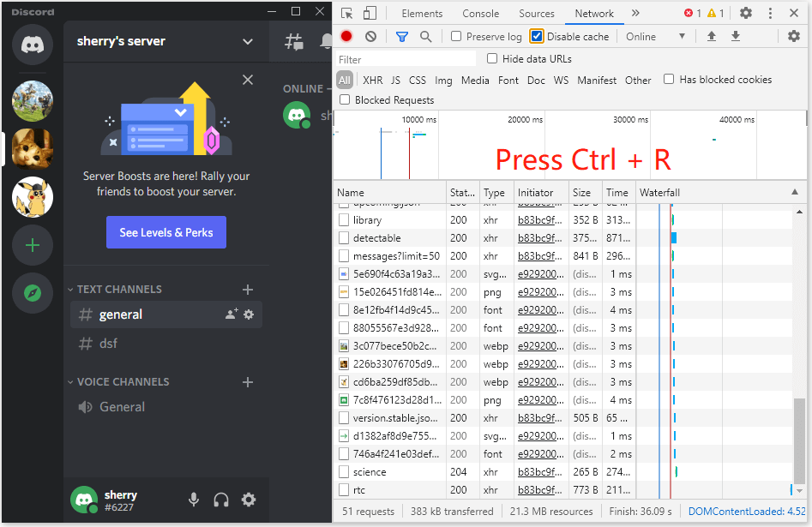Viewport: 812px width, 527px height.
Task: Select the All filter type
Action: (345, 80)
